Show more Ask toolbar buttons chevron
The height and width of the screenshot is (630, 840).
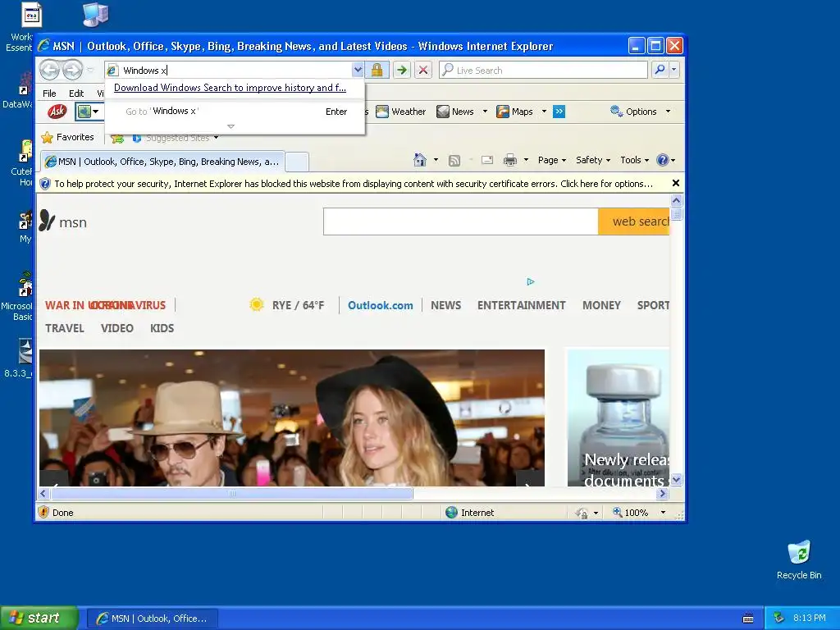click(559, 112)
